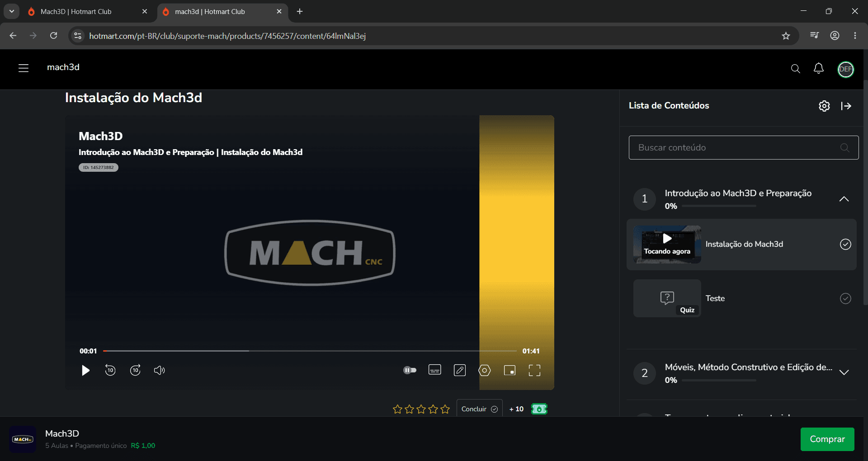The height and width of the screenshot is (461, 868).
Task: Open the Teste quiz item
Action: click(x=741, y=298)
